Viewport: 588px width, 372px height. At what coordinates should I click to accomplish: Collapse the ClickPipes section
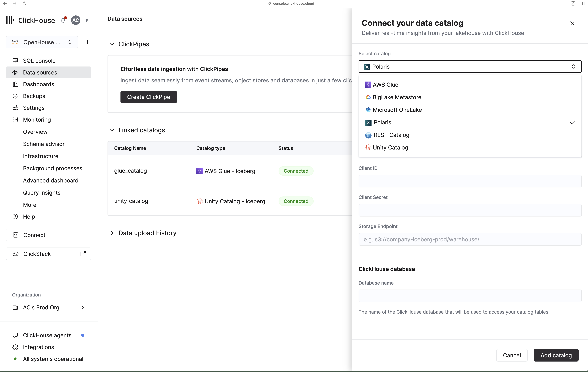point(112,44)
